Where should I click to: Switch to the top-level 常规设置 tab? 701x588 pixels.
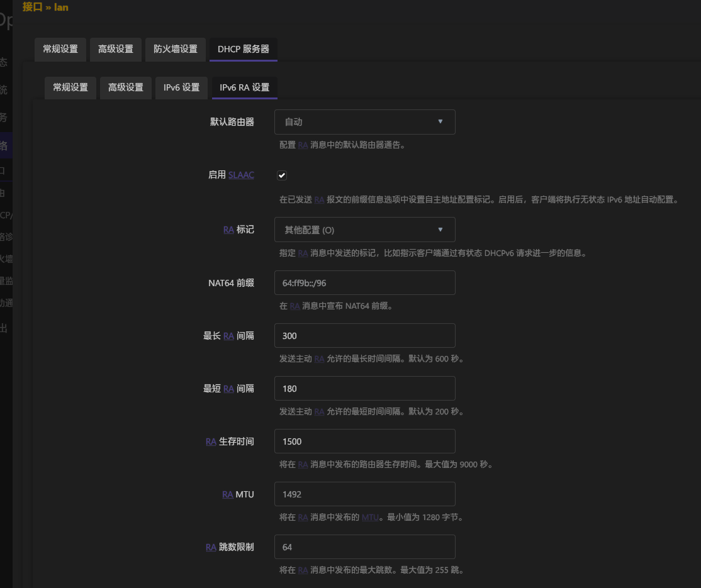[x=60, y=49]
